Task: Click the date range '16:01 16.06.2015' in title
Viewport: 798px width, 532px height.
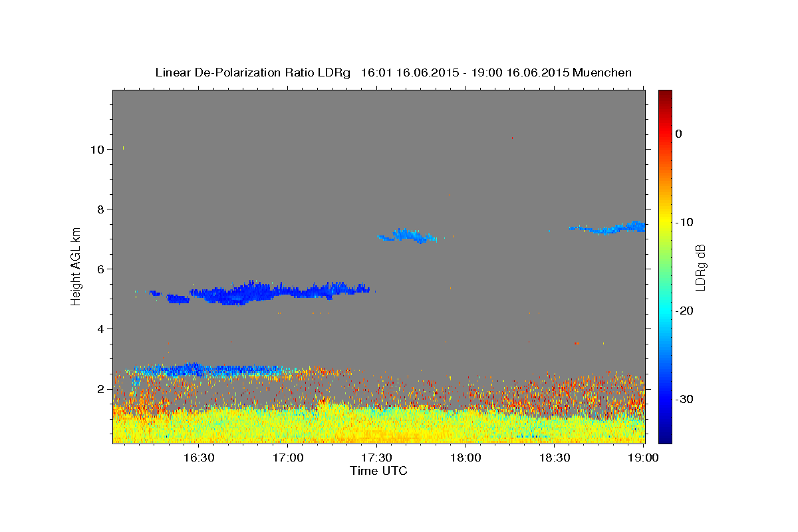Action: pos(410,72)
